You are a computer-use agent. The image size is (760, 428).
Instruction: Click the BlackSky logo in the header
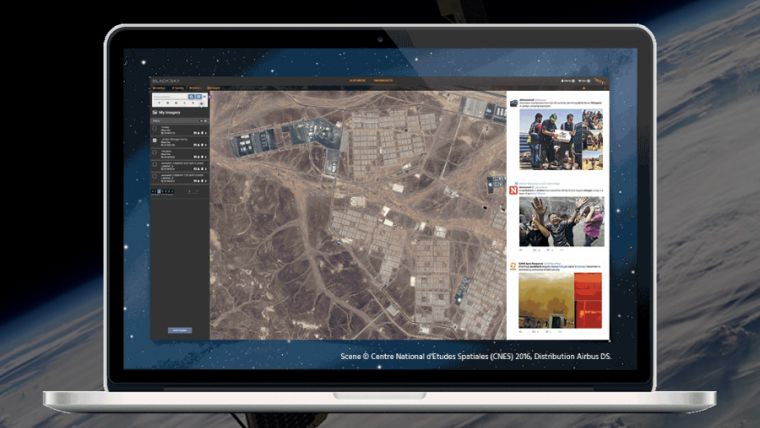click(166, 81)
